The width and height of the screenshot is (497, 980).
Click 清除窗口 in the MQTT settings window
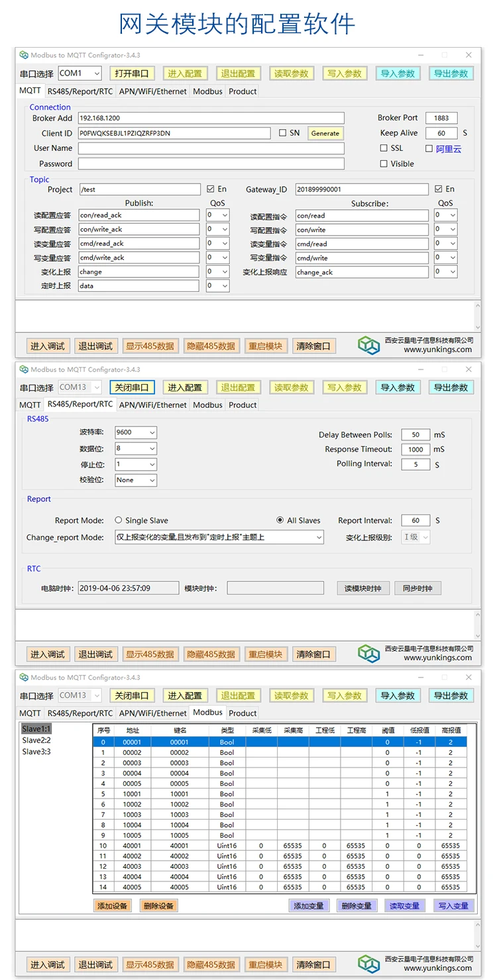[x=313, y=346]
